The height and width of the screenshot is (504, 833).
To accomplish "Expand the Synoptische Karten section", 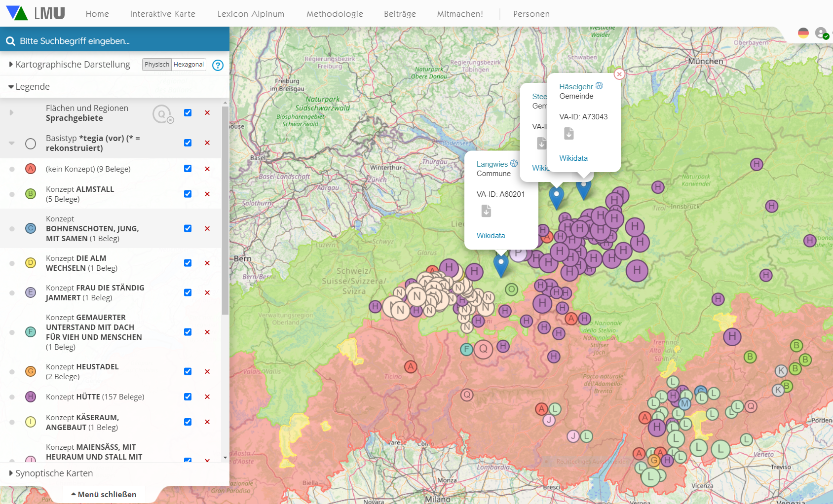I will pyautogui.click(x=51, y=473).
